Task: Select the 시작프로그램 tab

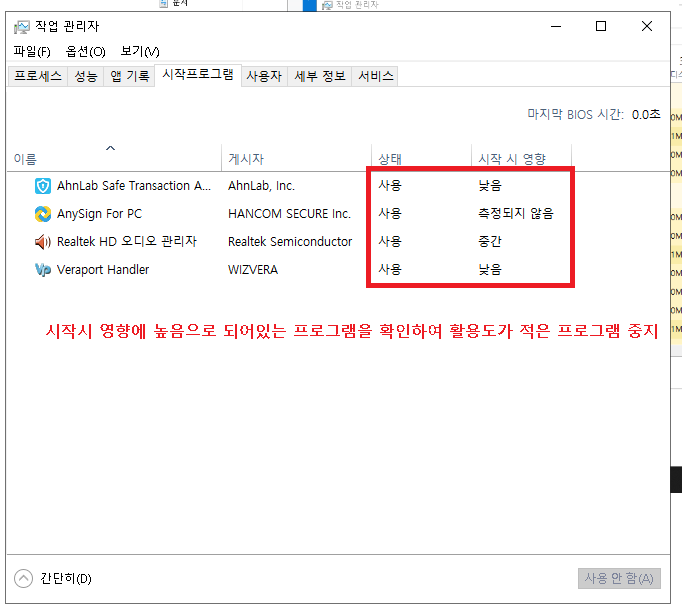Action: [x=198, y=75]
